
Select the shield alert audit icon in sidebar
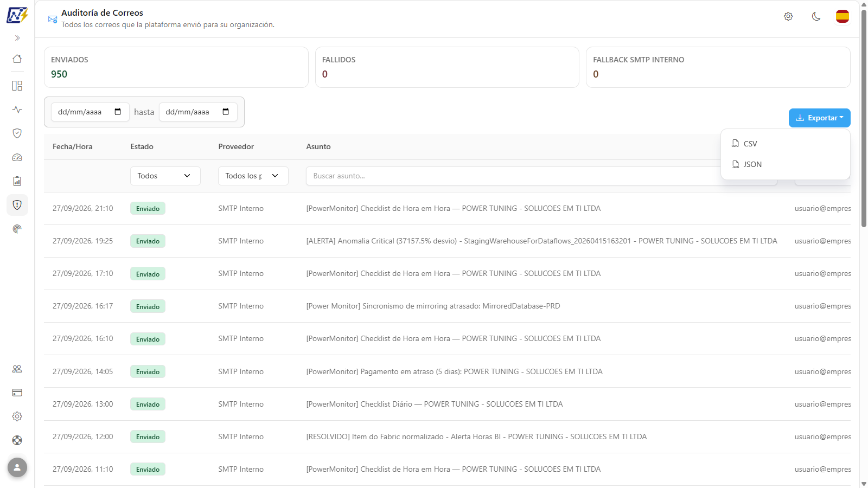(17, 205)
